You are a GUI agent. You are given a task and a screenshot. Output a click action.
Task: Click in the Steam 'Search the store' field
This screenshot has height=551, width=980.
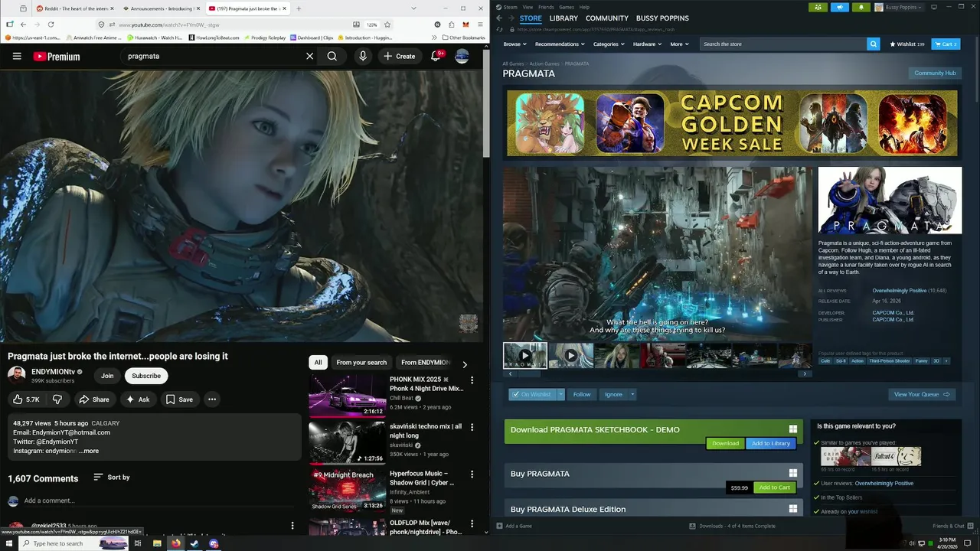coord(784,44)
